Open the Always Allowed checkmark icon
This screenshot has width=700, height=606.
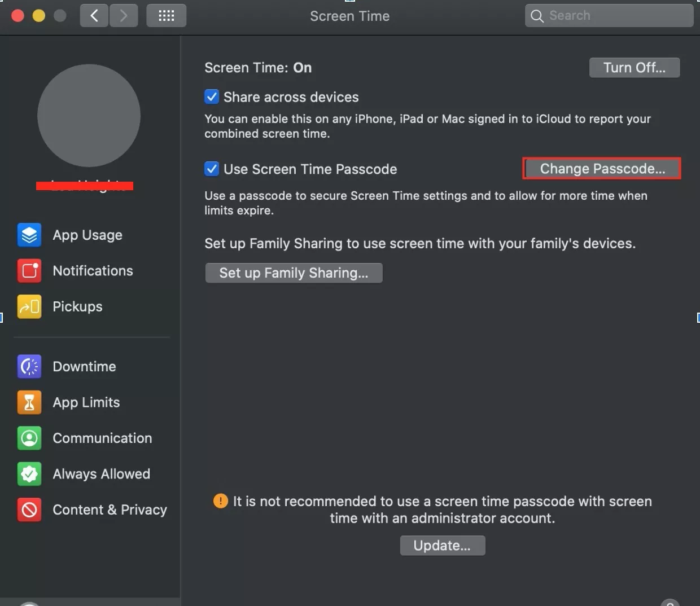point(29,474)
